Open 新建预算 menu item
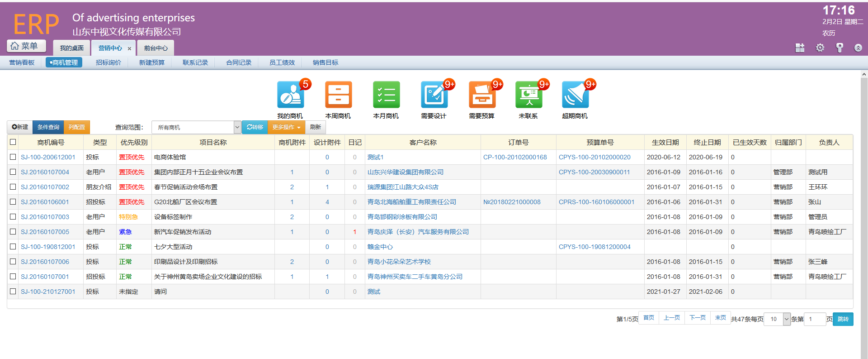Viewport: 868px width, 359px height. click(152, 62)
